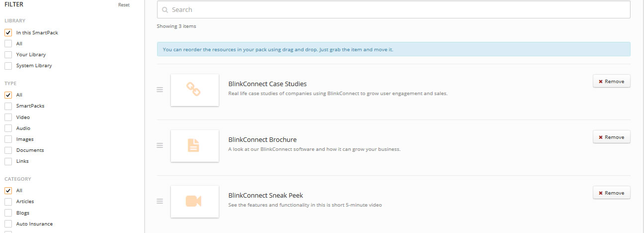Check the System Library filter
The height and width of the screenshot is (233, 644).
pyautogui.click(x=8, y=66)
